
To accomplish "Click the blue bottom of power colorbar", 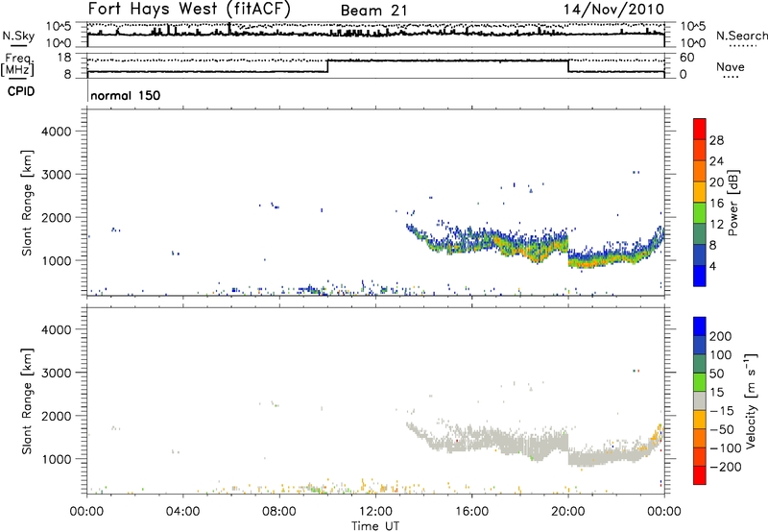I will (x=700, y=277).
